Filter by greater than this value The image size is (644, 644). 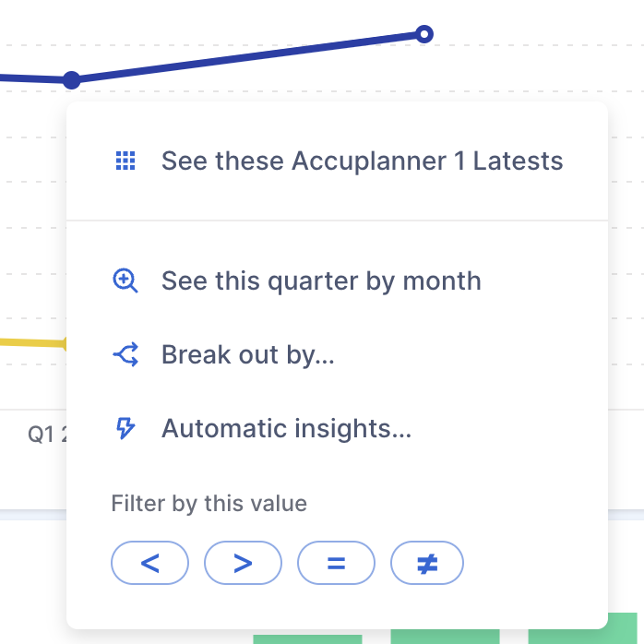pos(243,563)
